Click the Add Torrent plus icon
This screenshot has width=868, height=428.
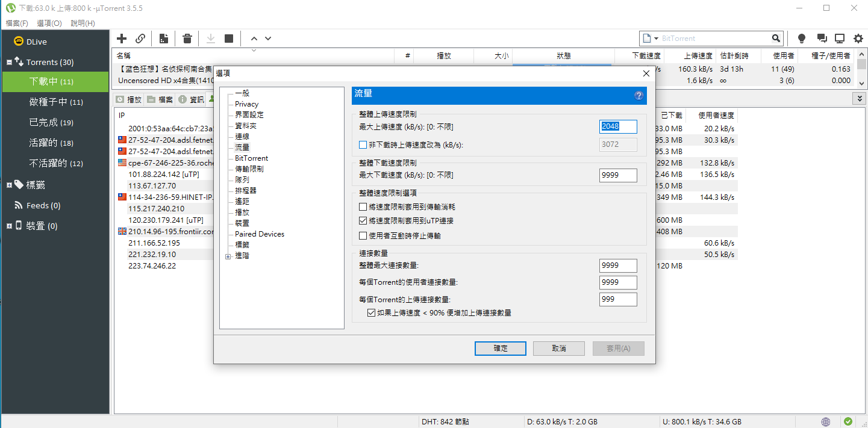tap(122, 39)
